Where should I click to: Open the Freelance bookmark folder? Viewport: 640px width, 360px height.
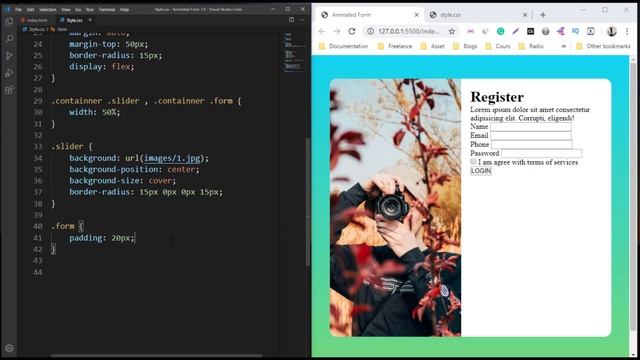pyautogui.click(x=395, y=46)
